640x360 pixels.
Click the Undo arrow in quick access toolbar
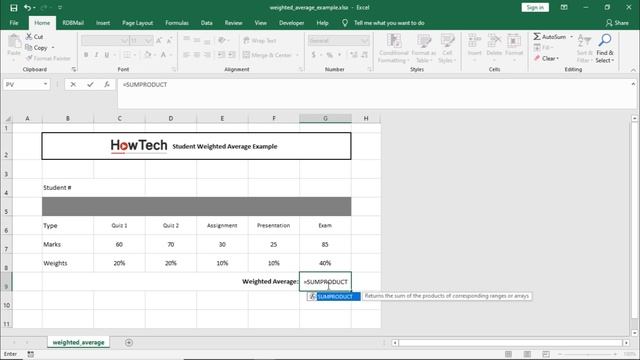pos(27,8)
